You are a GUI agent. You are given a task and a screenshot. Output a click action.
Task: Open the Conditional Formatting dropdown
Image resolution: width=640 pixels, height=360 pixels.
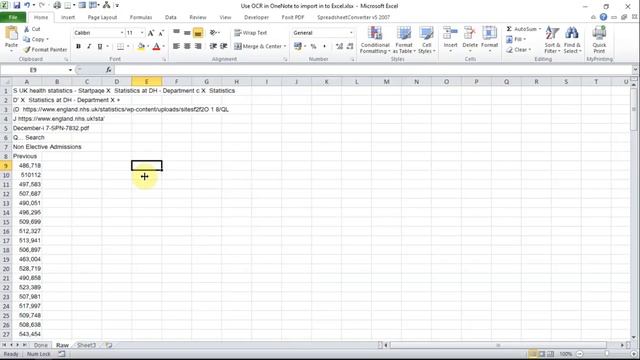[x=375, y=40]
